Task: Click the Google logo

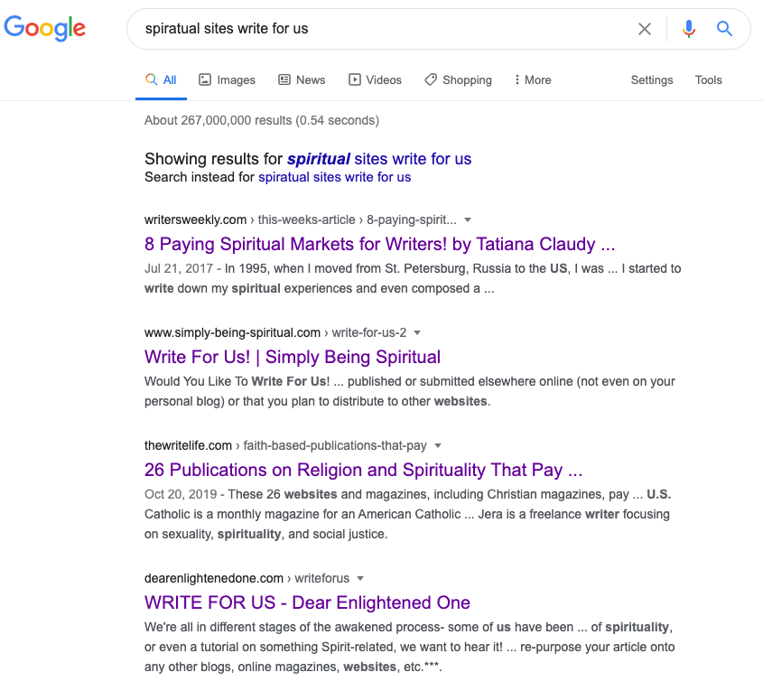Action: 45,28
